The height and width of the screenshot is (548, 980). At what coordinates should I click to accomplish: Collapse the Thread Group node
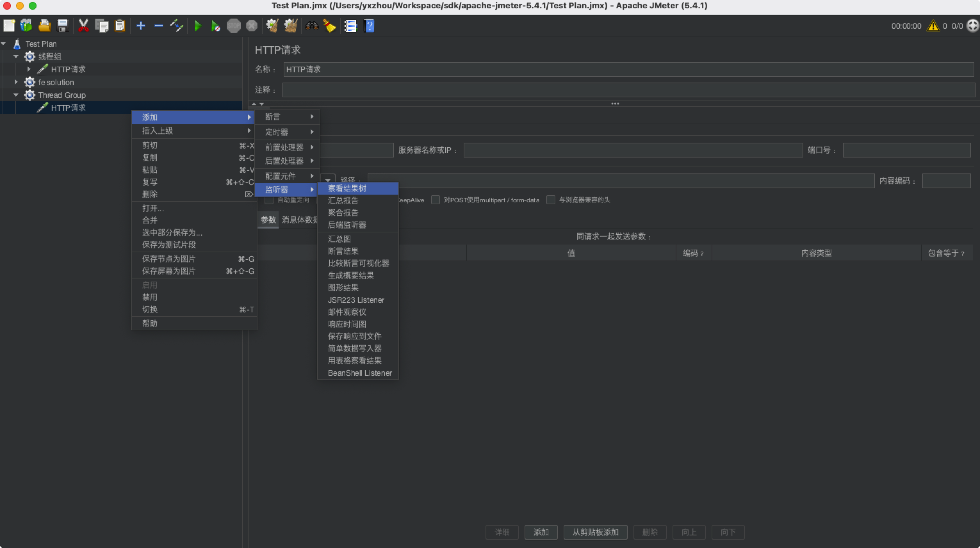point(16,95)
